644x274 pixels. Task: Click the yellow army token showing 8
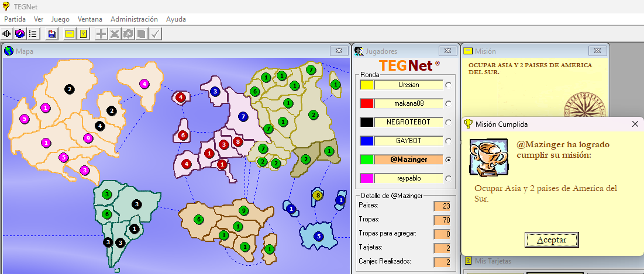(318, 195)
